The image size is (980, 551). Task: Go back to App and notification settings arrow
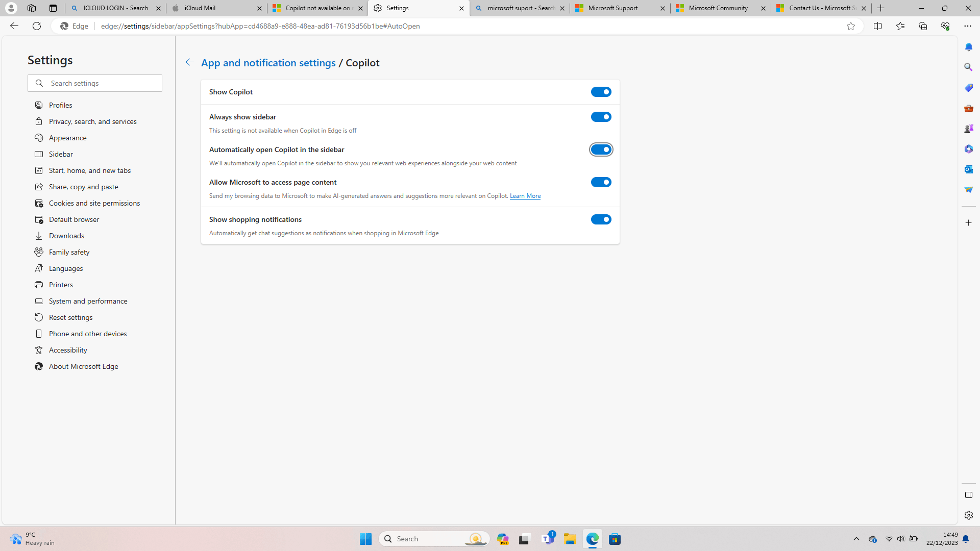189,62
